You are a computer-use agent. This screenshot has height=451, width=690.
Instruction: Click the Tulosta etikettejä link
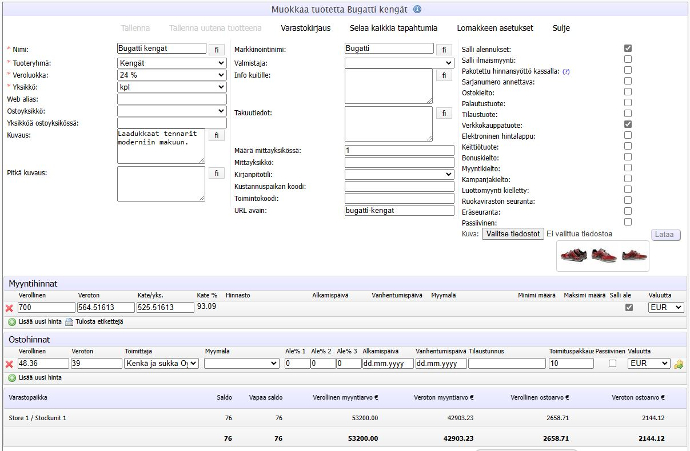pos(99,322)
